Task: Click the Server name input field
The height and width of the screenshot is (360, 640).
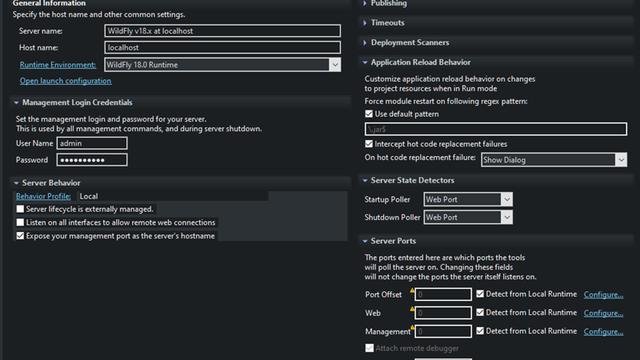Action: (222, 31)
